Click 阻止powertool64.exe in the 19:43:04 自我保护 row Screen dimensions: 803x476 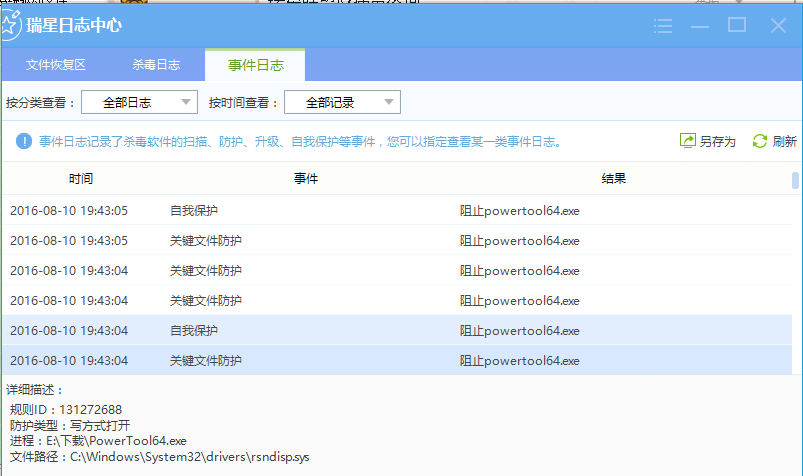(x=519, y=330)
